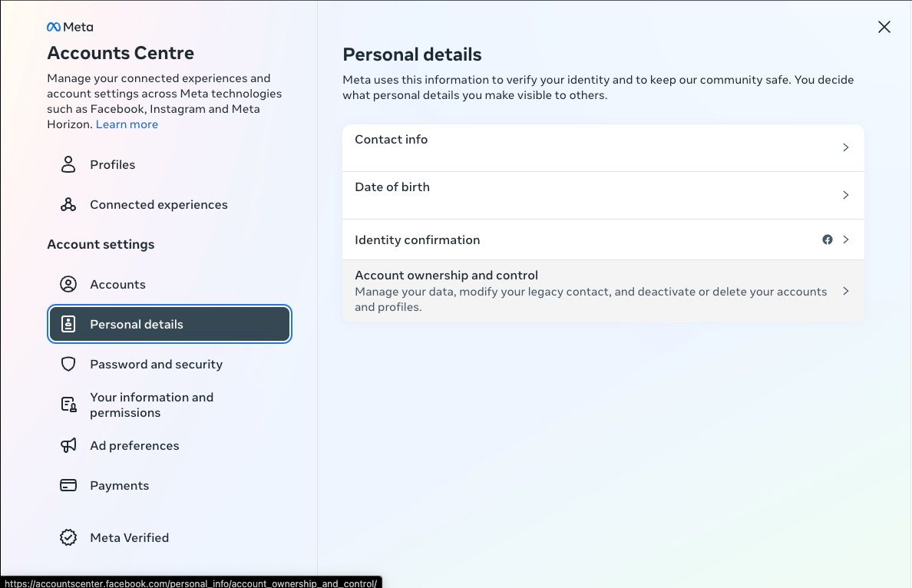Select the Payments card icon
Image resolution: width=912 pixels, height=588 pixels.
click(68, 485)
